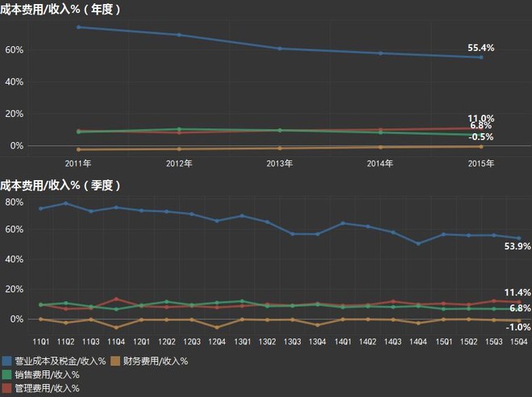Click the blue data point at 2014年
The image size is (532, 397).
(380, 53)
